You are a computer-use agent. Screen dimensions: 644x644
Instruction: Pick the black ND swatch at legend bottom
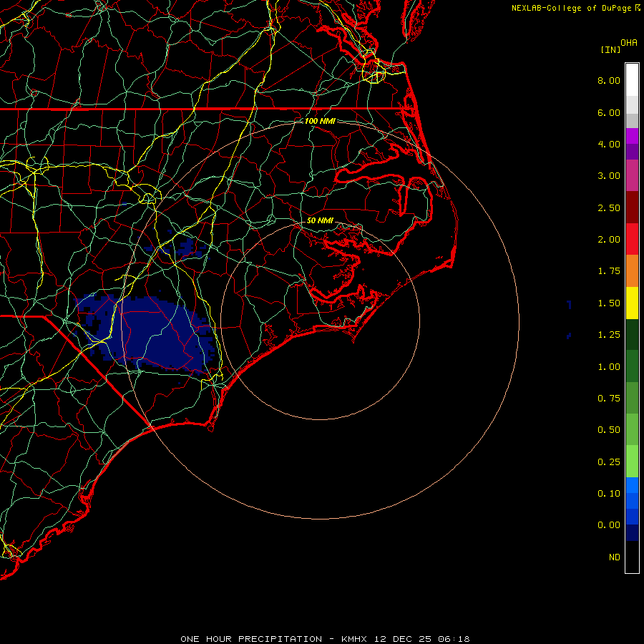632,557
